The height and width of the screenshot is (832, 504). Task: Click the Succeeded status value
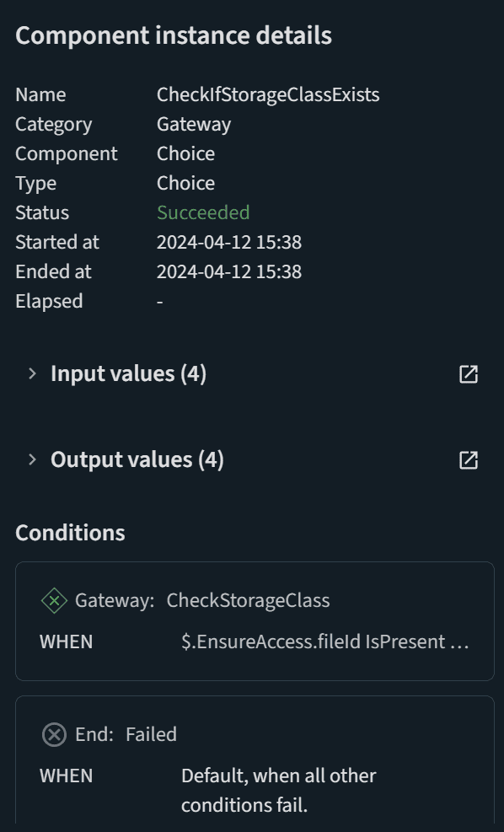click(x=203, y=212)
